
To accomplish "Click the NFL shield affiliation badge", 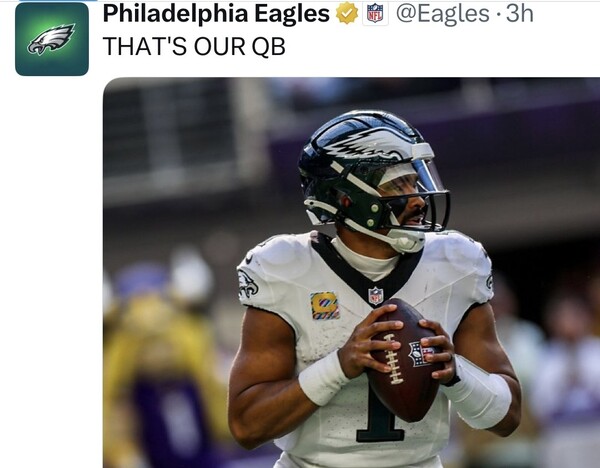I will (375, 13).
